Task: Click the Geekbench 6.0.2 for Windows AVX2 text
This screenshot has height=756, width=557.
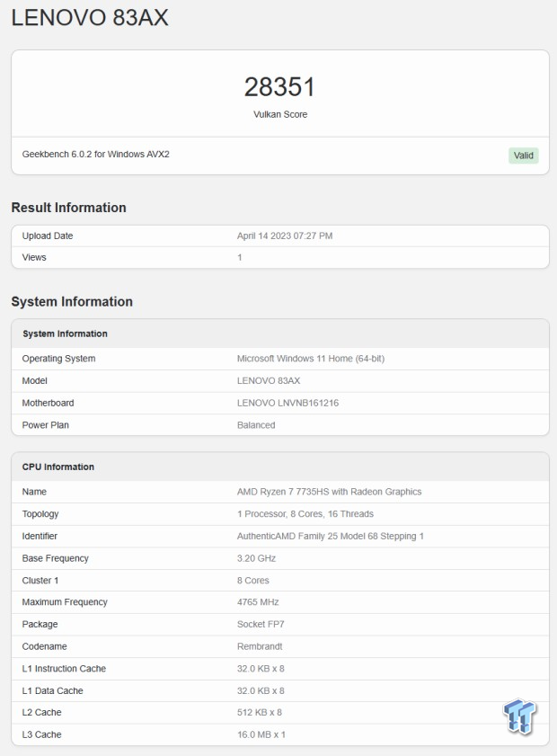Action: pos(95,155)
